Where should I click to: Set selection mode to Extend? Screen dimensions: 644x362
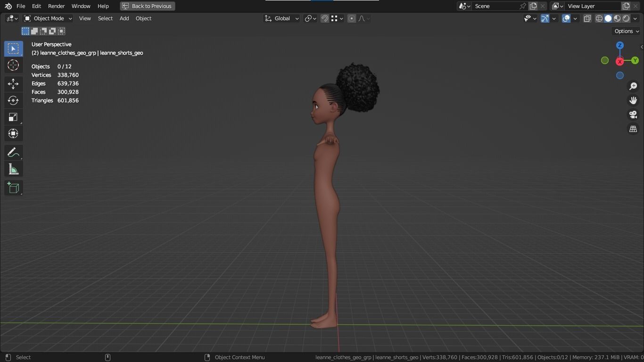pos(34,31)
